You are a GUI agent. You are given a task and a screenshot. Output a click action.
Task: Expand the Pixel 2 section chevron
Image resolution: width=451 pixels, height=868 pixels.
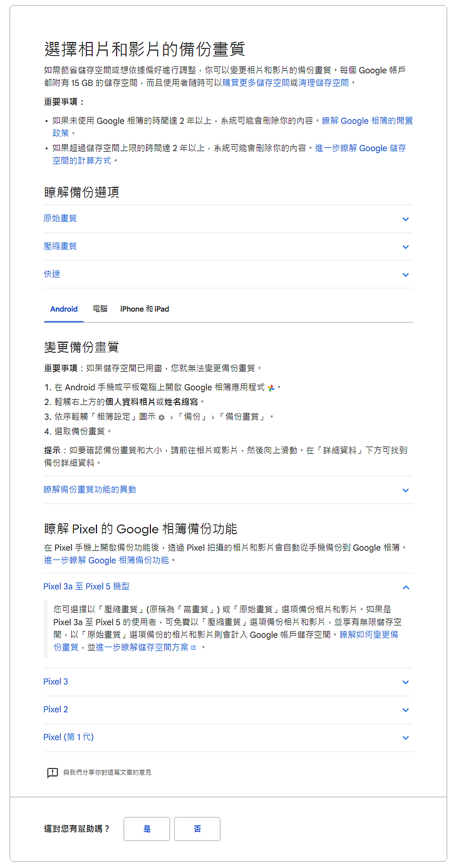click(405, 710)
